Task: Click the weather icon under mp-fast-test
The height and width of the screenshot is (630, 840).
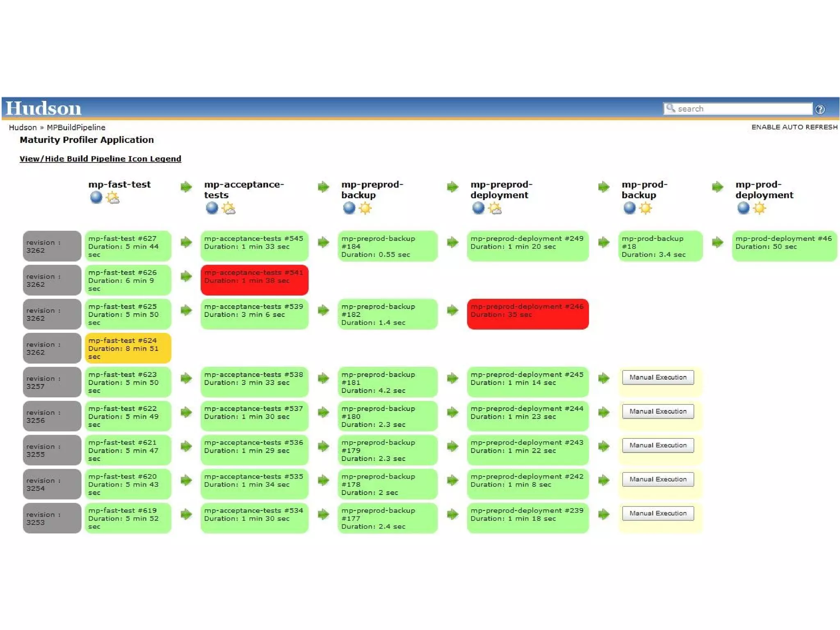Action: tap(112, 197)
